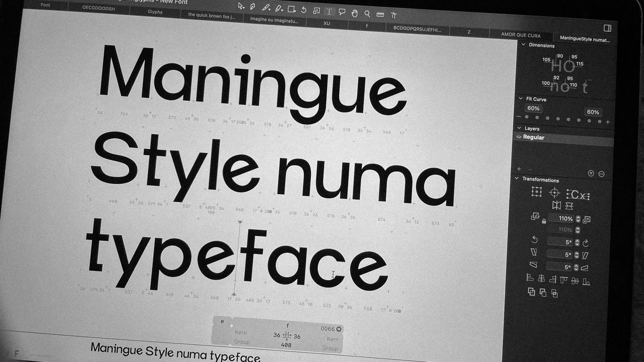
Task: Choose the Hand tool
Action: click(354, 13)
